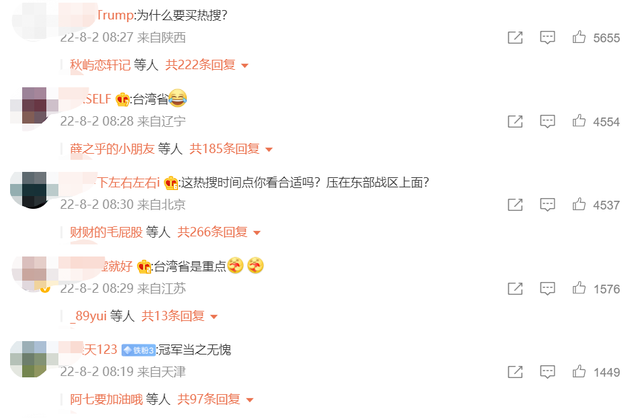Open user 阿七要加油哦 profile link
Screen dimensions: 640x418
pos(106,399)
